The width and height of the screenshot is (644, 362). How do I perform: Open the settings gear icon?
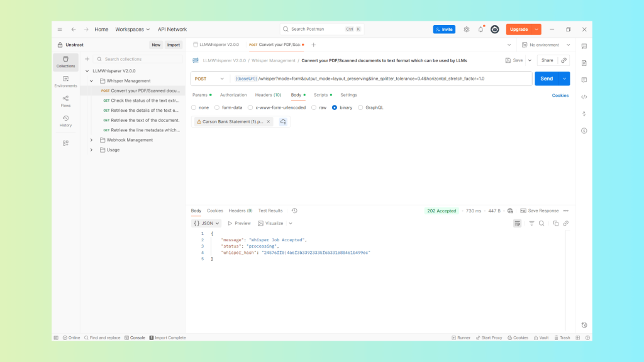(x=467, y=30)
